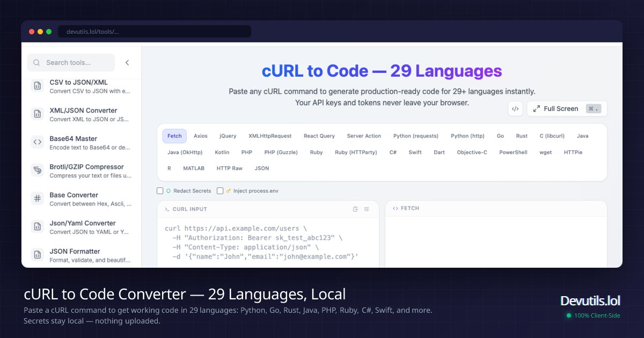Select the PHP (Guzzle) tab
This screenshot has height=338, width=644.
[x=281, y=152]
